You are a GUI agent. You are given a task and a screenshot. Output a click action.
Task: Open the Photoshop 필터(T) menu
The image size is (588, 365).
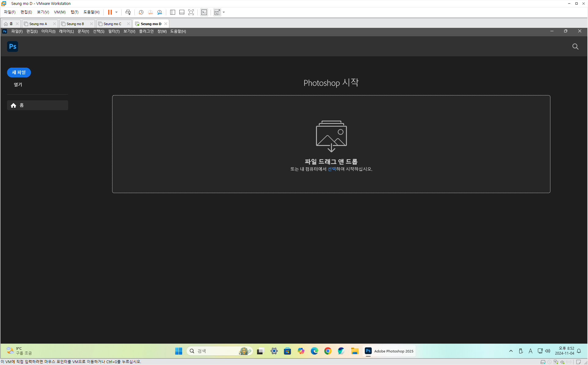(114, 31)
